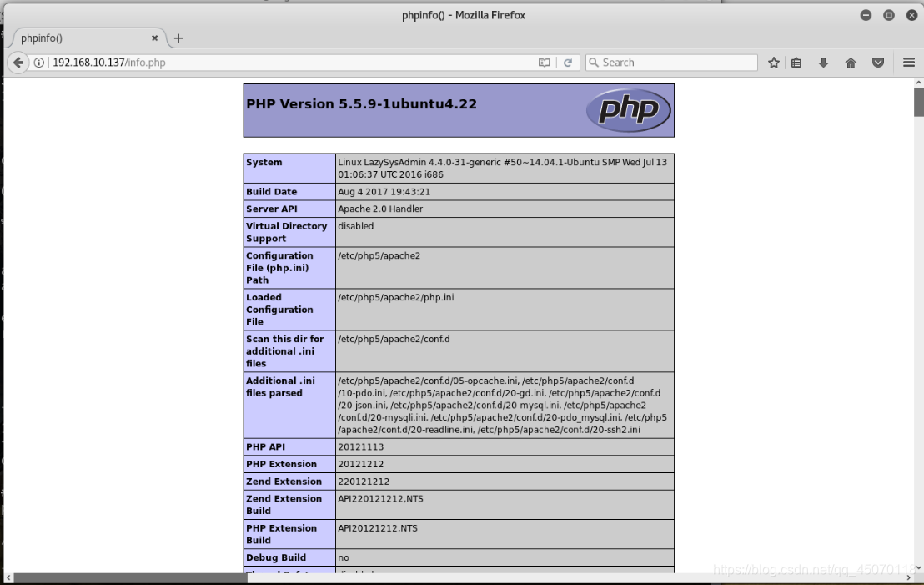Viewport: 924px width, 585px height.
Task: Click the Zend Extension 220121212 value
Action: pyautogui.click(x=364, y=482)
